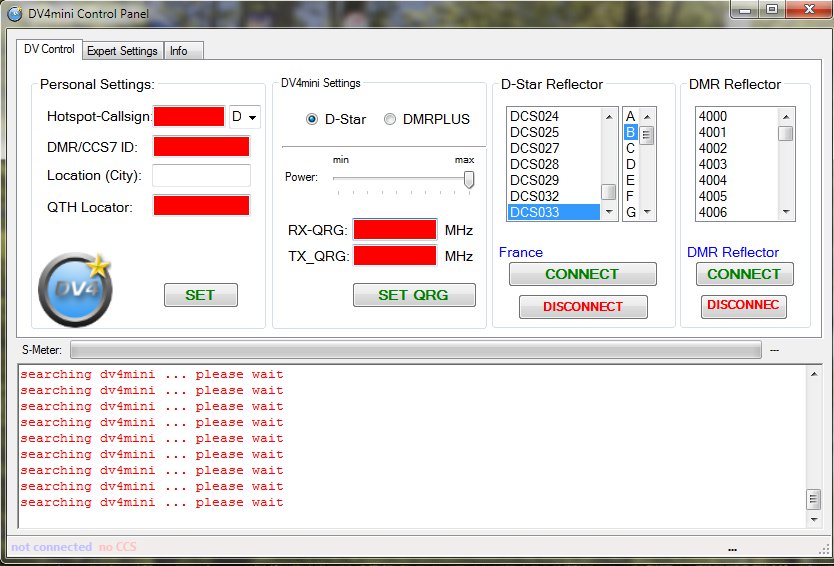This screenshot has width=834, height=566.
Task: Click DISCONNECT under DMR Reflector
Action: 744,306
